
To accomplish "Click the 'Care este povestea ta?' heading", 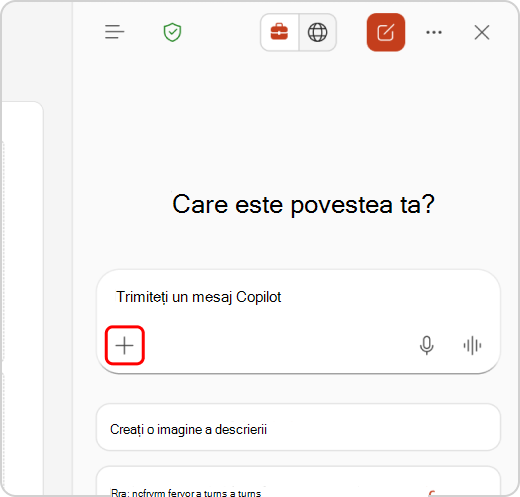I will tap(303, 204).
